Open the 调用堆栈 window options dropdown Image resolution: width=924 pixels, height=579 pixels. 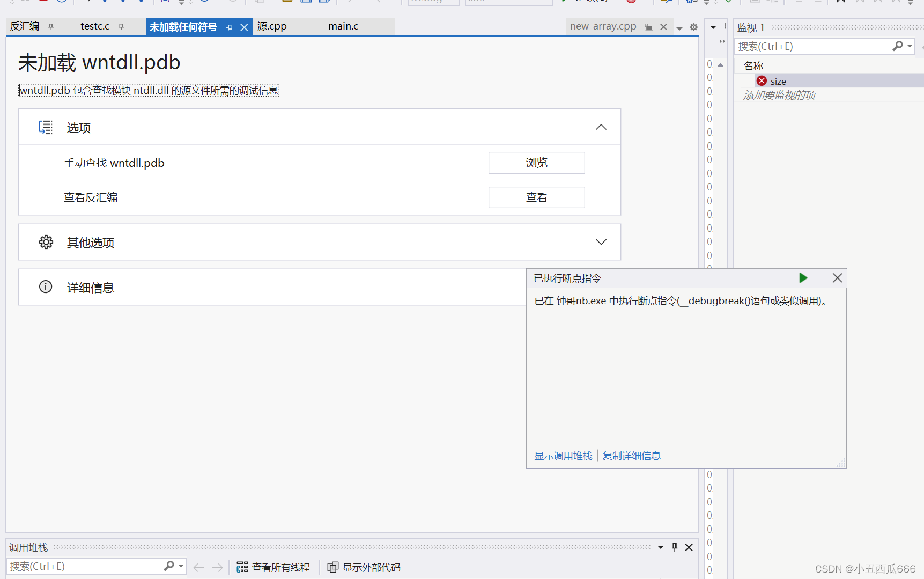pos(661,547)
